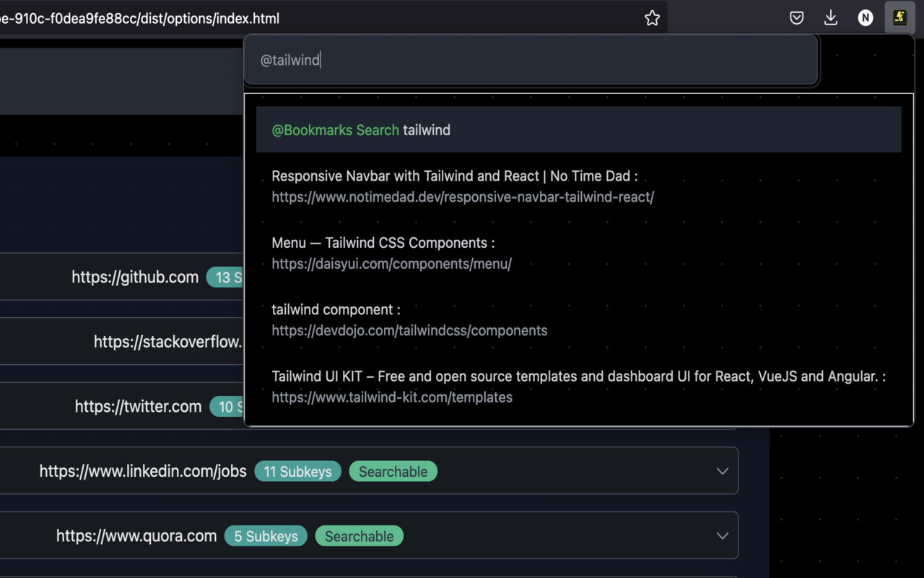Screen dimensions: 924x578
Task: Open Responsive Navbar with Tailwind and React result
Action: (455, 176)
